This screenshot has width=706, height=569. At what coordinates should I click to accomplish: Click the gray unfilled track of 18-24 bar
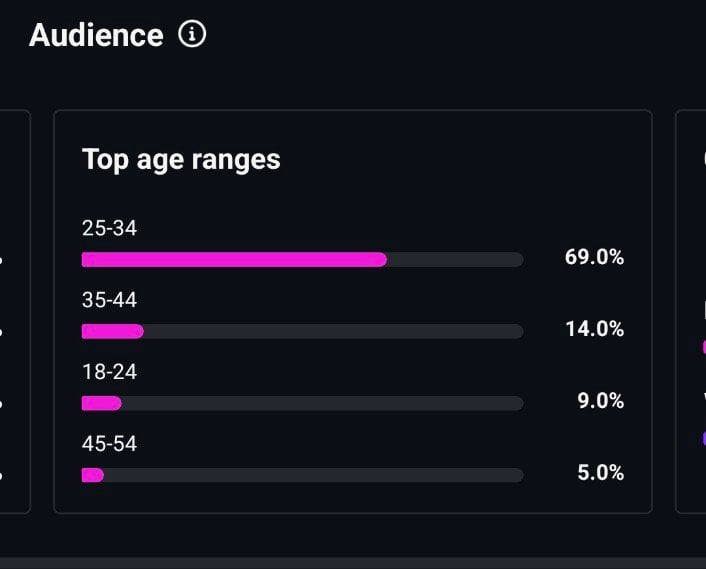(320, 403)
